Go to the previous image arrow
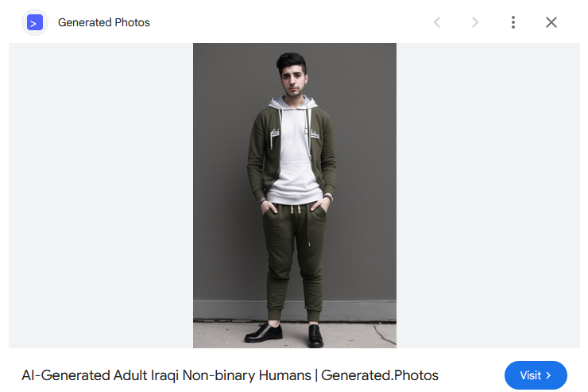The height and width of the screenshot is (392, 588). point(437,22)
